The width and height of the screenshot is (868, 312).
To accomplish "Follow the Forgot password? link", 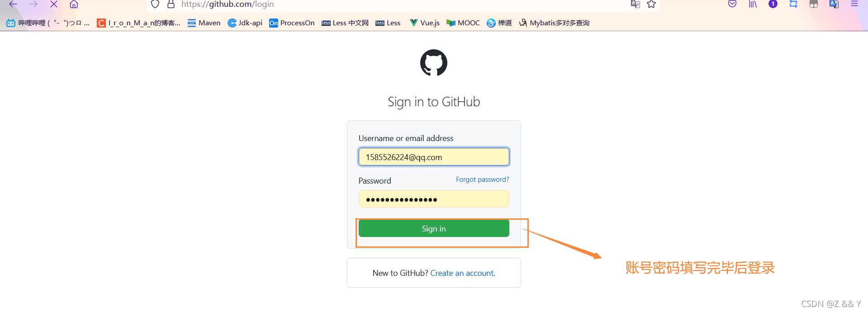I will click(x=482, y=180).
